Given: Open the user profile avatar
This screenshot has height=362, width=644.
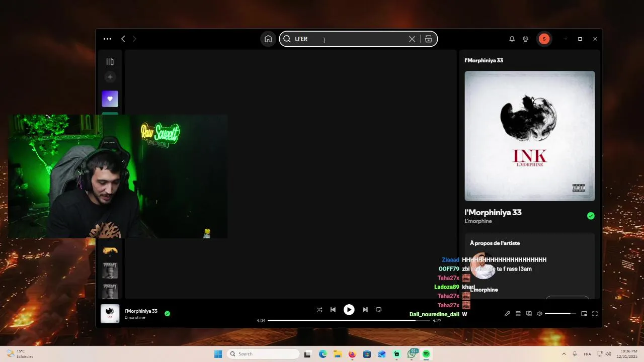Looking at the screenshot, I should 544,39.
